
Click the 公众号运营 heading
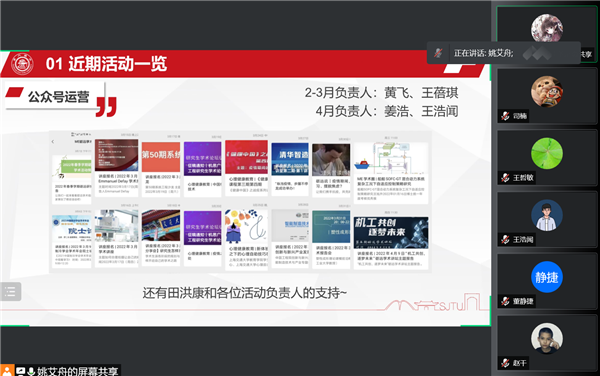59,97
